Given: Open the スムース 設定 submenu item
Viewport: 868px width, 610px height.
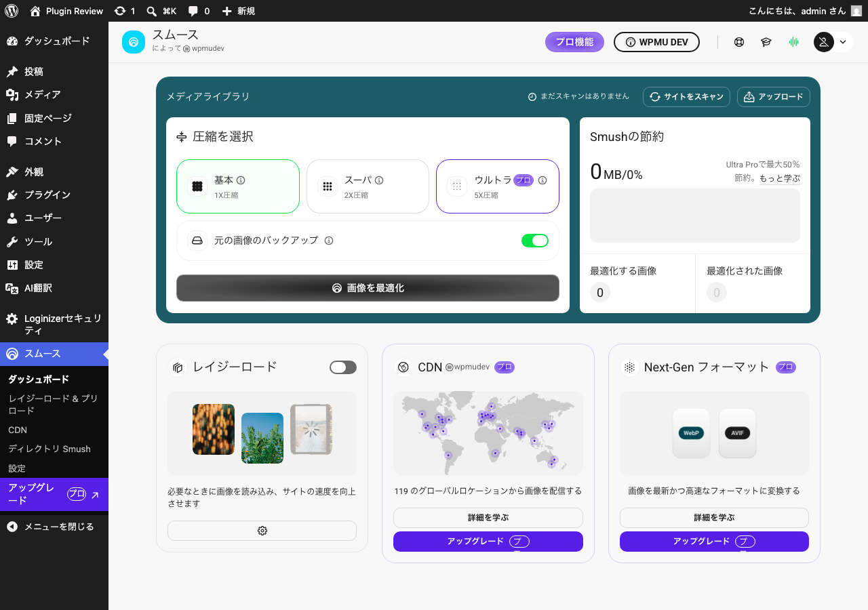Looking at the screenshot, I should click(54, 468).
